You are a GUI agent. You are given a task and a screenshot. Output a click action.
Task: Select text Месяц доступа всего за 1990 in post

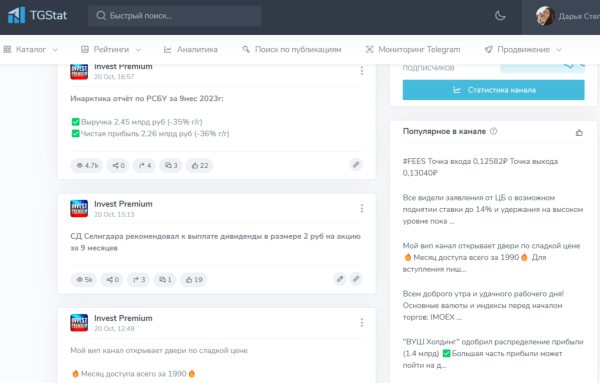(133, 374)
